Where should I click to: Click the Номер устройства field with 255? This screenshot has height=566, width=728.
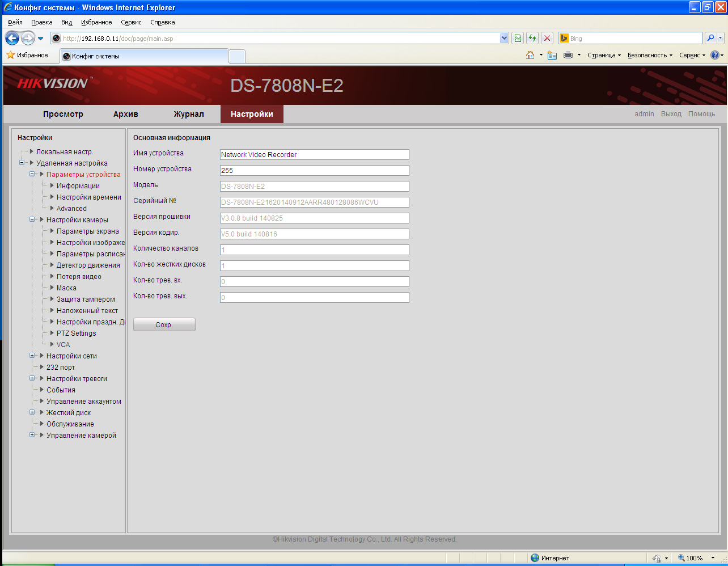(x=315, y=170)
